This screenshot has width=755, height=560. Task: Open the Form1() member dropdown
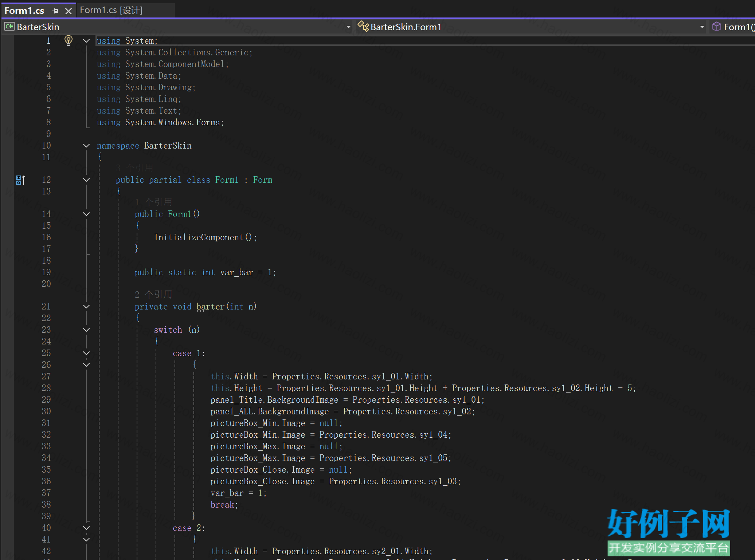[739, 27]
